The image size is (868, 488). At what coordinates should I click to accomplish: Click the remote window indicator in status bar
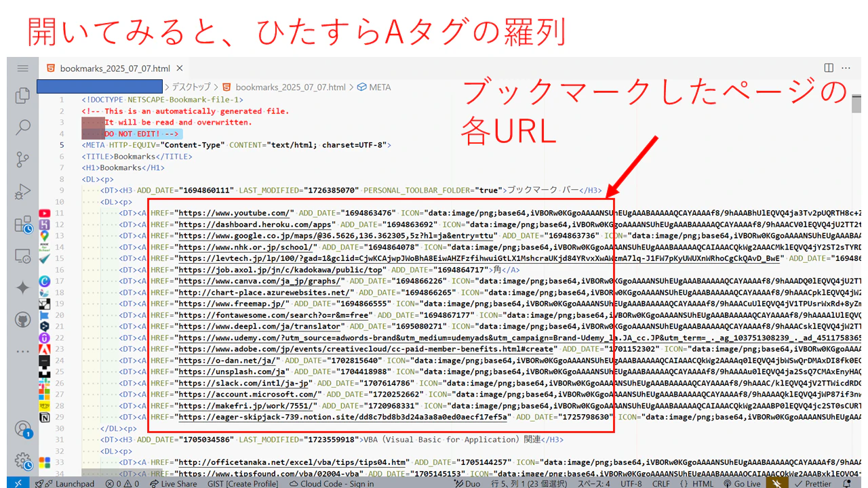[x=18, y=483]
